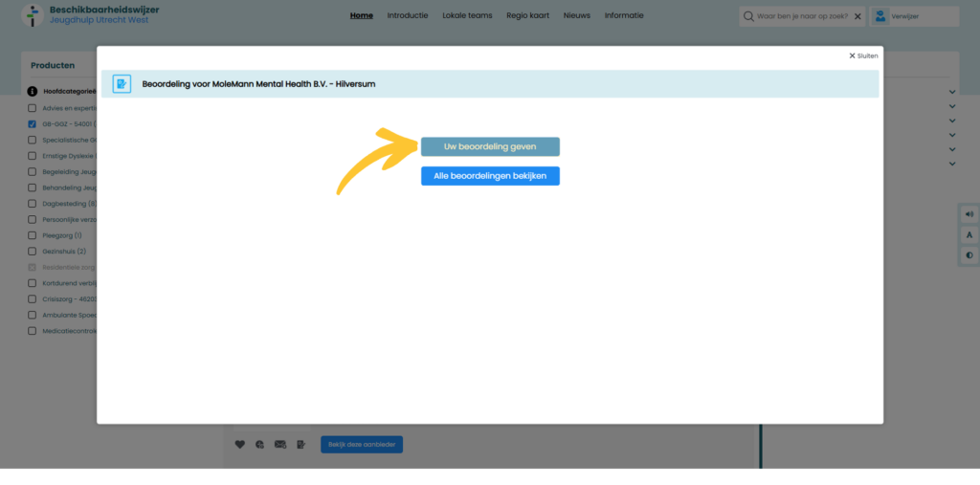
Task: Click the Uw beoordeling geven button
Action: pyautogui.click(x=490, y=147)
